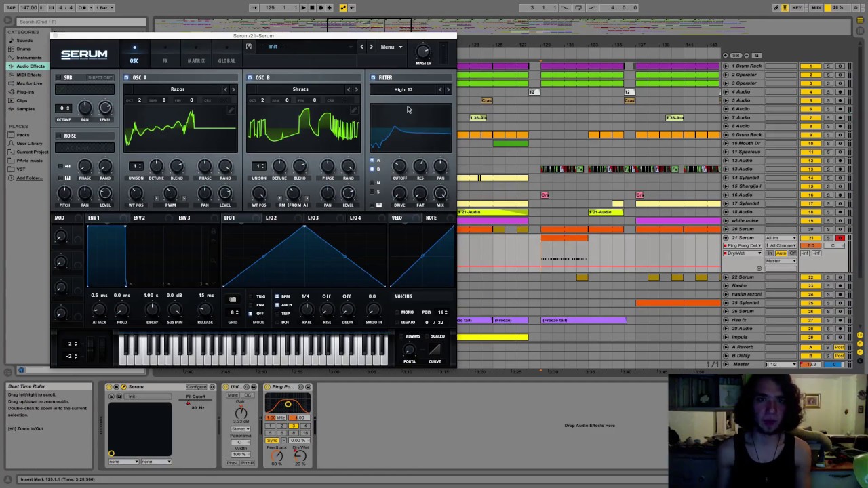Toggle the Ableton loop switch

click(578, 7)
